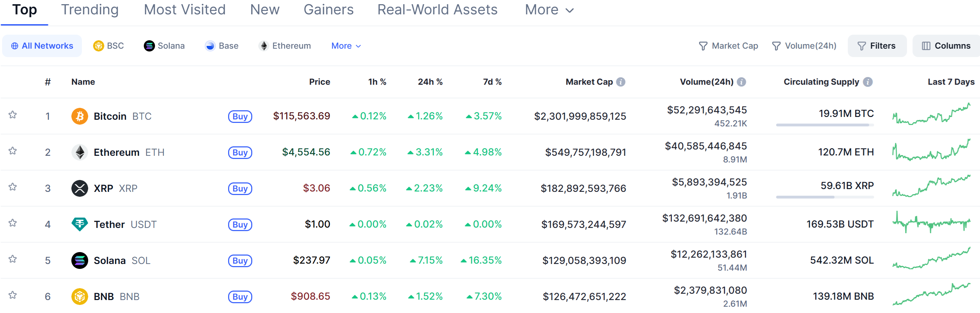Viewport: 980px width, 313px height.
Task: Filter by Ethereum network chip
Action: tap(284, 46)
